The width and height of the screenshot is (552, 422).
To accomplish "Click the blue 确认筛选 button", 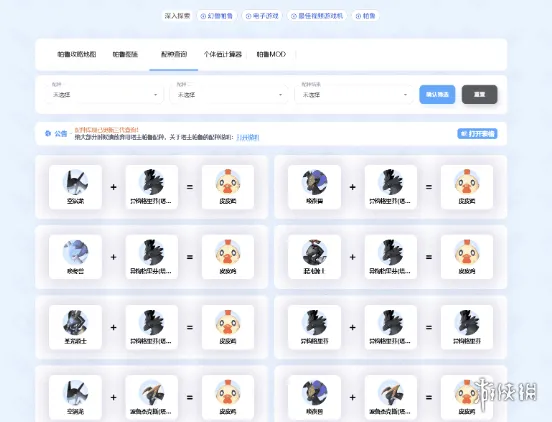I will point(437,94).
